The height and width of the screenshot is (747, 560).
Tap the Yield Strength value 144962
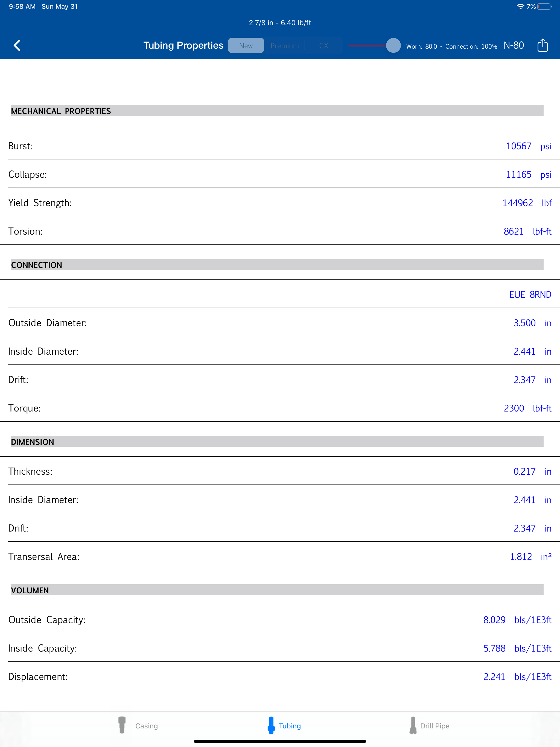pos(517,203)
